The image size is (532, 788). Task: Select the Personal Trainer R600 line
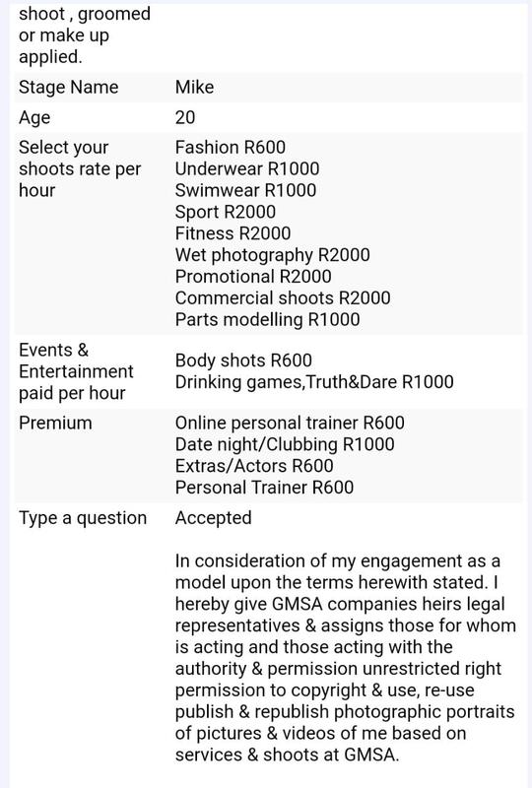point(264,488)
